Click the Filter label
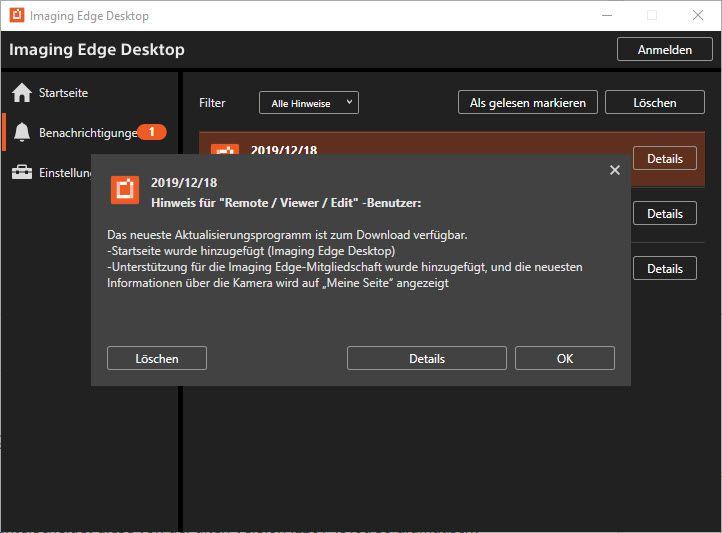 coord(212,103)
